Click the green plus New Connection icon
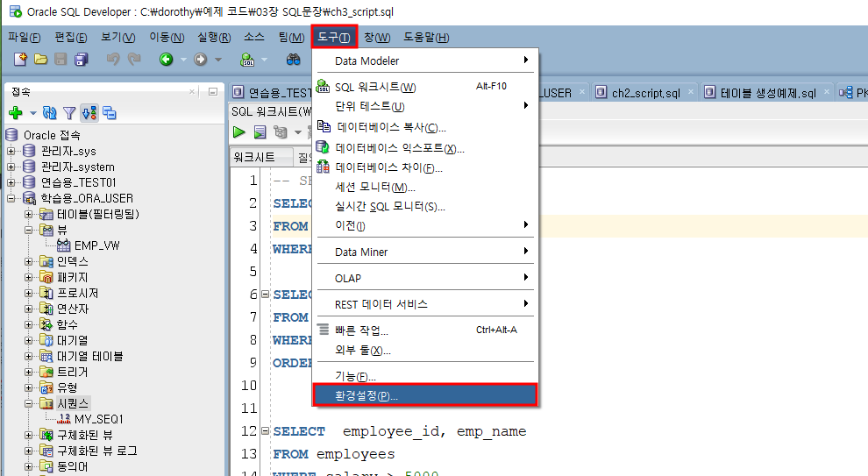The image size is (868, 476). pos(16,113)
